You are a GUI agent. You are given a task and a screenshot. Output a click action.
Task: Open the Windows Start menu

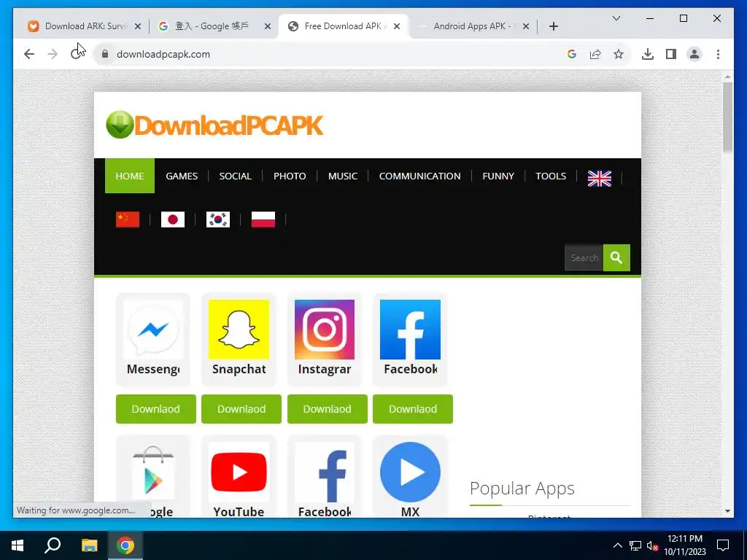click(x=18, y=545)
